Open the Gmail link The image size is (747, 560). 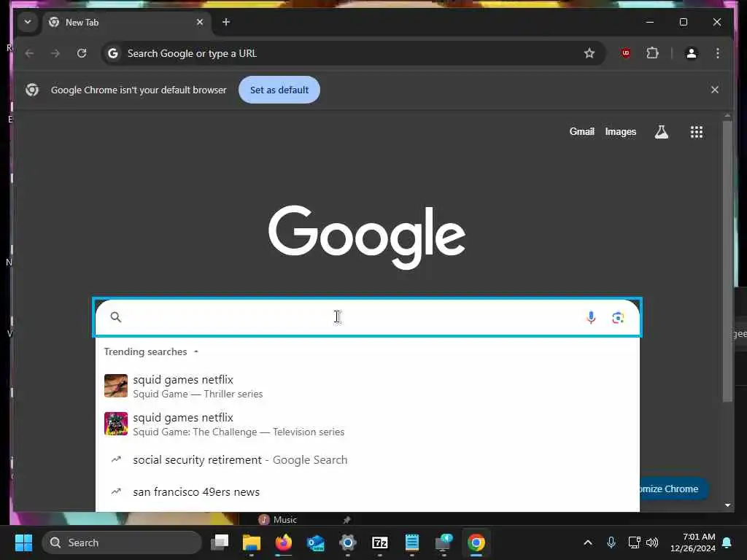pyautogui.click(x=581, y=131)
